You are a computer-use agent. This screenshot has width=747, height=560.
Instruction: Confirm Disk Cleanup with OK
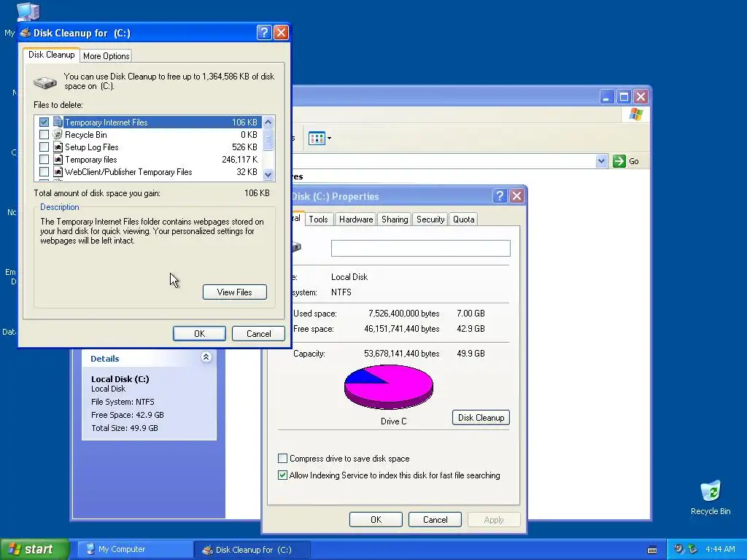tap(199, 333)
